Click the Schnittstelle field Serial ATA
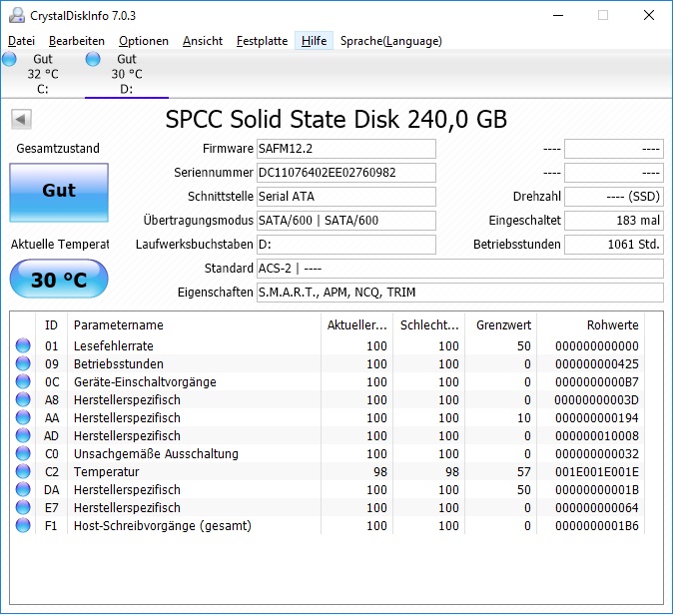This screenshot has width=675, height=616. point(346,197)
